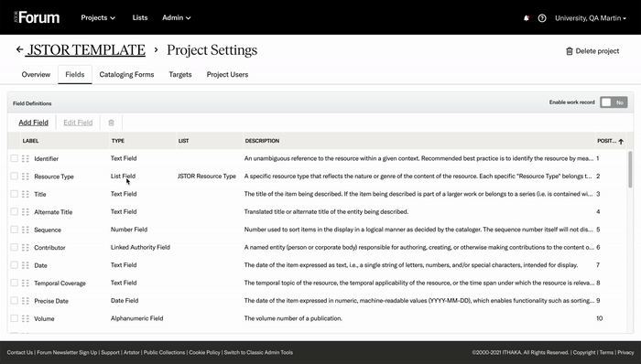The height and width of the screenshot is (364, 641).
Task: Check the Identifier row checkbox
Action: (x=15, y=158)
